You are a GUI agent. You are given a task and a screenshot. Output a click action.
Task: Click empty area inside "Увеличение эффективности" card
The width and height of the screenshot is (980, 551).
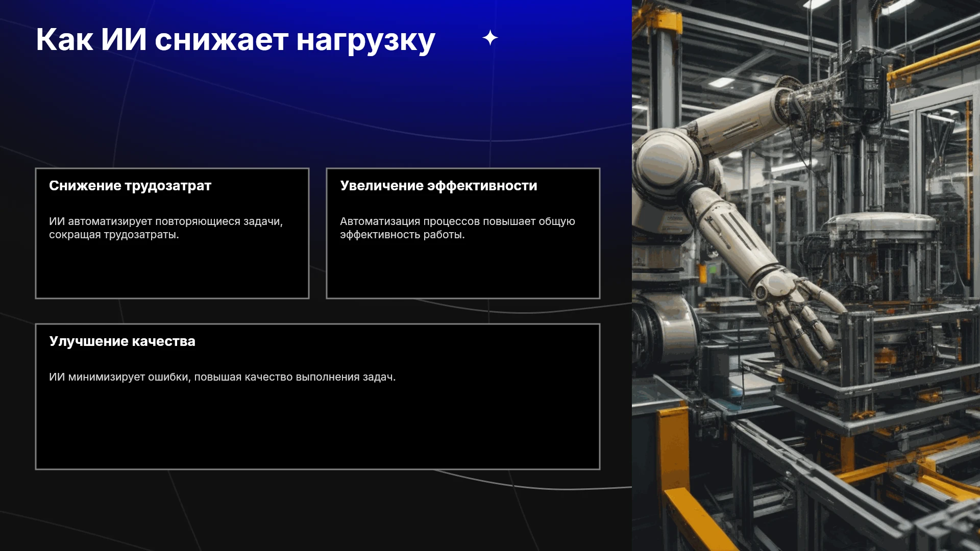(463, 270)
